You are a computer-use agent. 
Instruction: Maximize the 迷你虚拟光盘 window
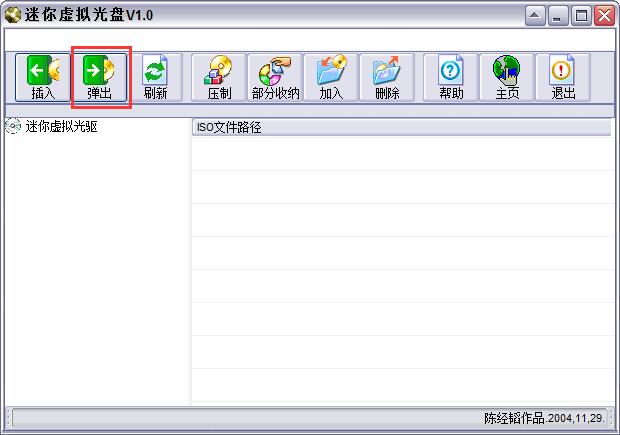tap(581, 16)
